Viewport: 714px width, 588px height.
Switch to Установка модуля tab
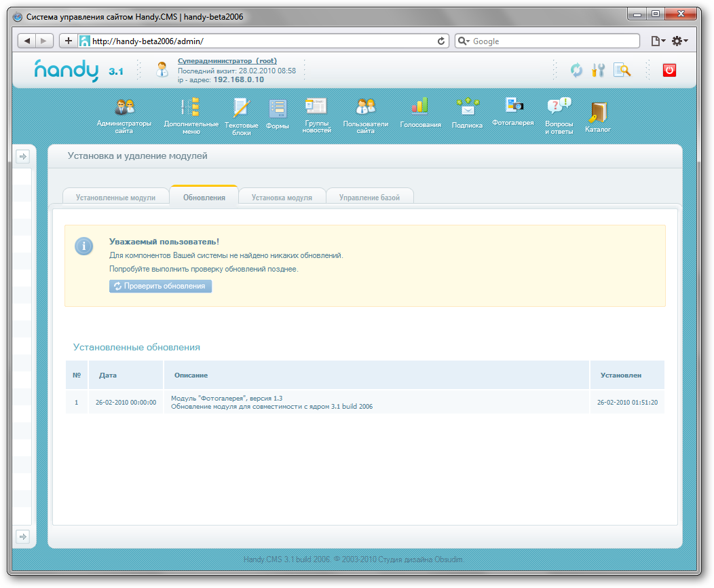pyautogui.click(x=282, y=198)
